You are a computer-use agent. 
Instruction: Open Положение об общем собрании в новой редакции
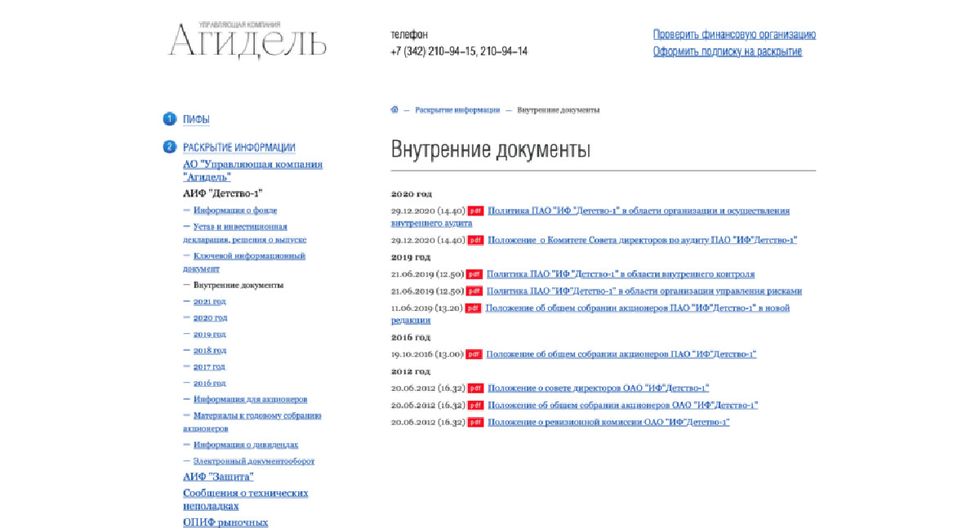coord(590,314)
